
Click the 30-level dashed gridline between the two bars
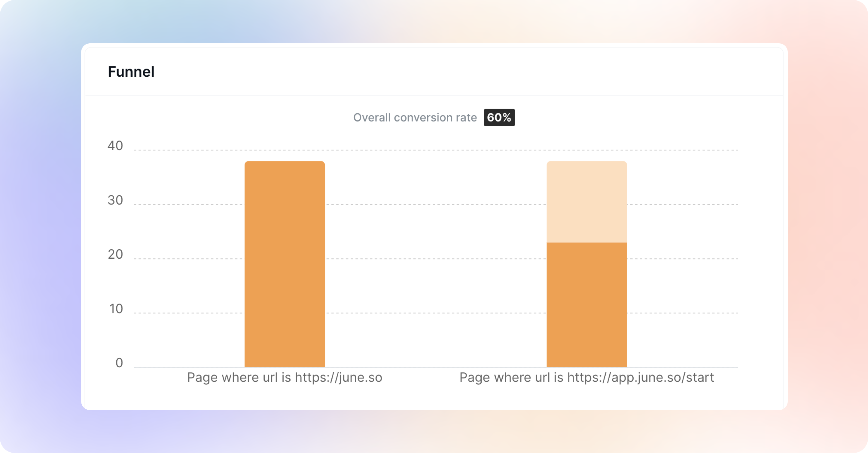[x=435, y=205]
